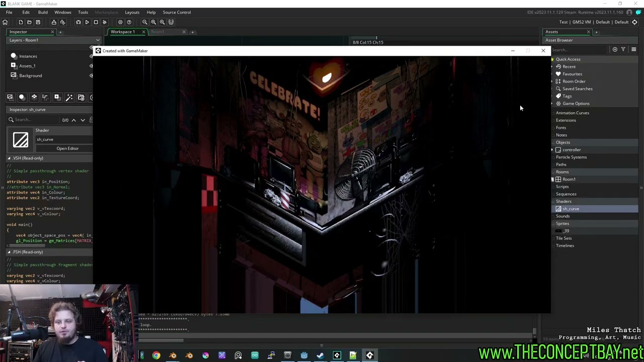This screenshot has width=644, height=362.
Task: Toggle visibility of the Instances layer
Action: coord(91,56)
